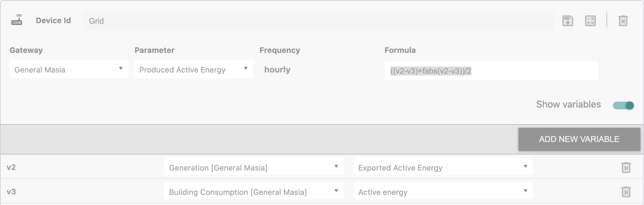This screenshot has height=205, width=644.
Task: Click the Show variables label text
Action: click(x=568, y=104)
